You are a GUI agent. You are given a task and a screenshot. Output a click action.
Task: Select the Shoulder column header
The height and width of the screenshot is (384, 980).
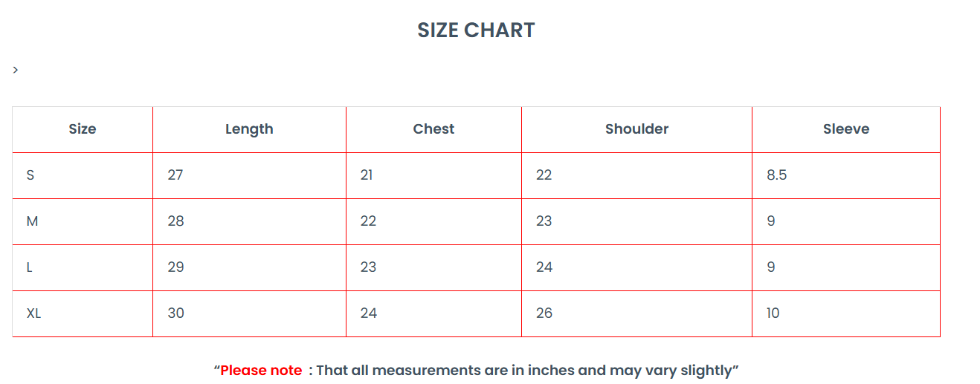coord(636,129)
